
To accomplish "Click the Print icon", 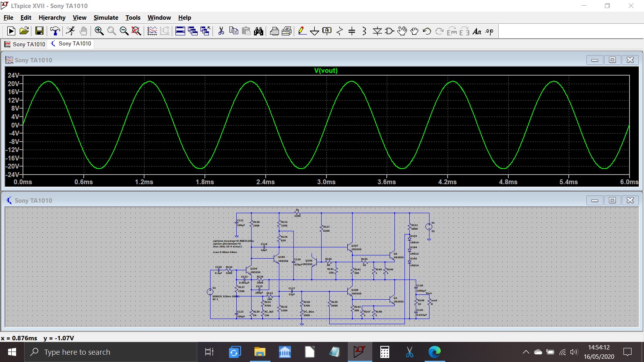I will [274, 31].
